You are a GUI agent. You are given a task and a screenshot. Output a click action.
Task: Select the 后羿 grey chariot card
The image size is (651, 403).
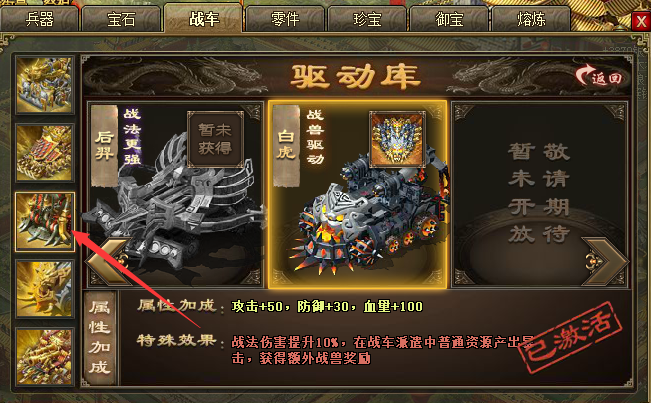pos(176,194)
